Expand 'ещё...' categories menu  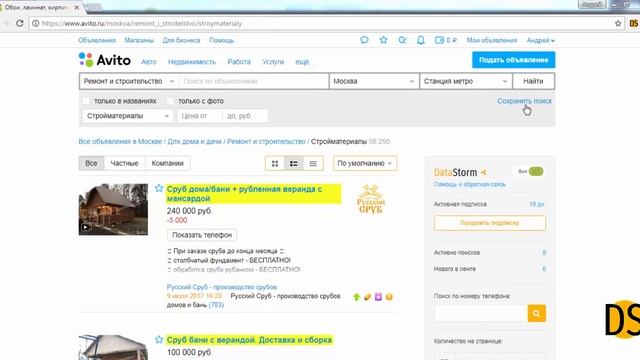[304, 62]
